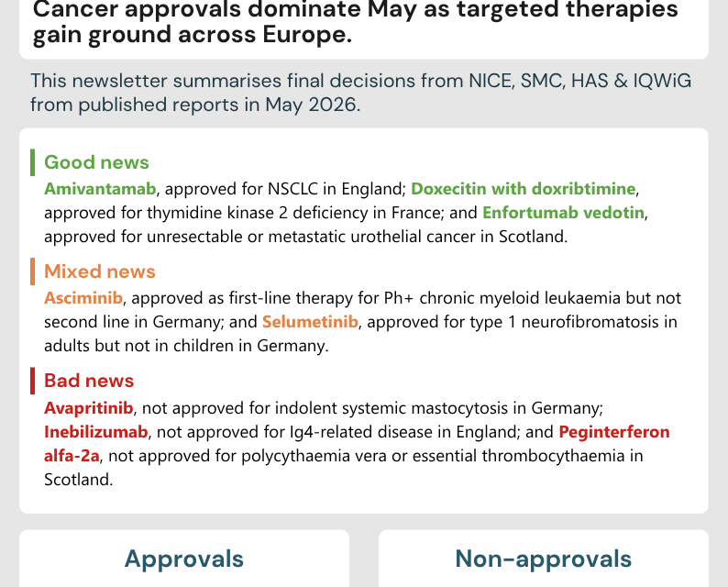Select the Mixed news heading
This screenshot has height=587, width=728.
[100, 271]
